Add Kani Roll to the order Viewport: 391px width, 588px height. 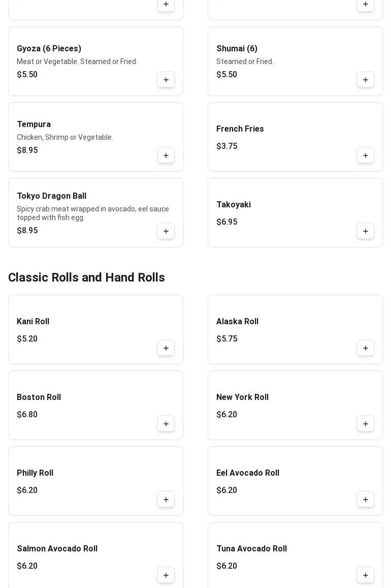[166, 348]
